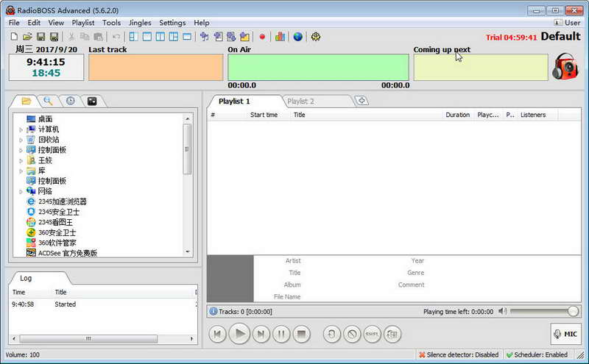Mute using the speaker volume icon
Screen dimensions: 589x364
click(x=502, y=311)
